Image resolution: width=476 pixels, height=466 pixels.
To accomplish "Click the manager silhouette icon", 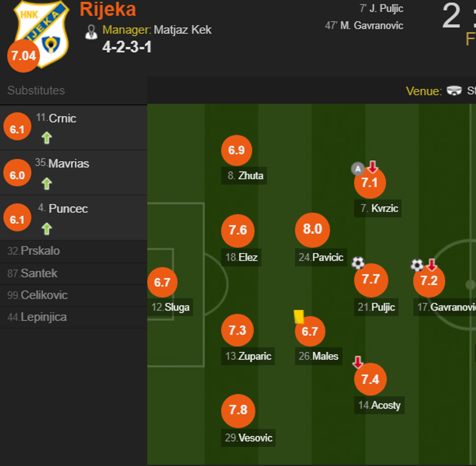I will [x=92, y=30].
